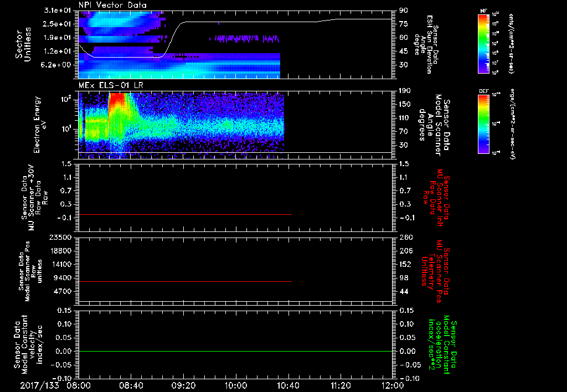The height and width of the screenshot is (392, 567).
Task: Click the 9400 scanner position tick
Action: click(x=62, y=278)
